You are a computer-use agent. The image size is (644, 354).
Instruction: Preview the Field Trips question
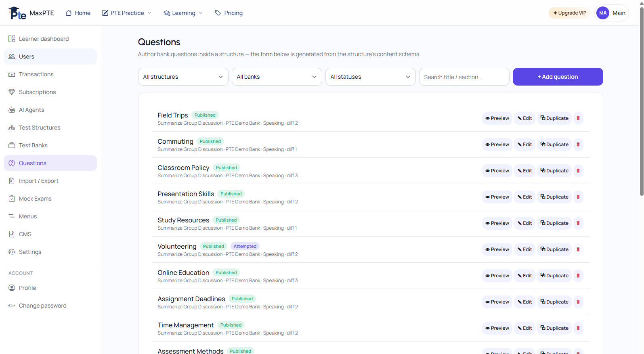497,118
